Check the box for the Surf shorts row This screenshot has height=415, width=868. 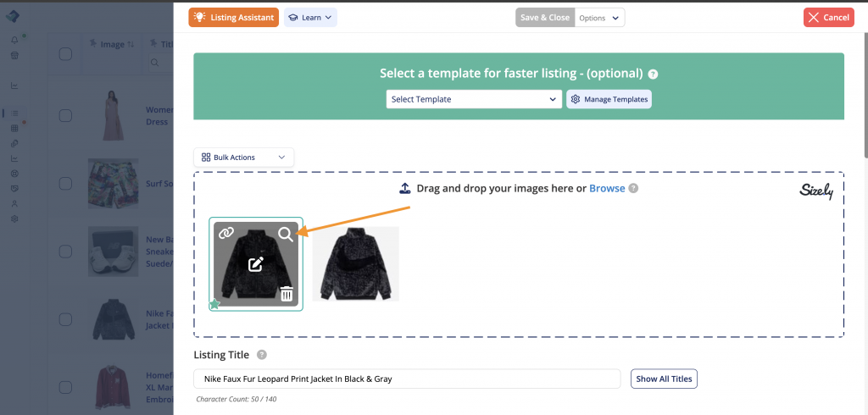[x=65, y=184]
